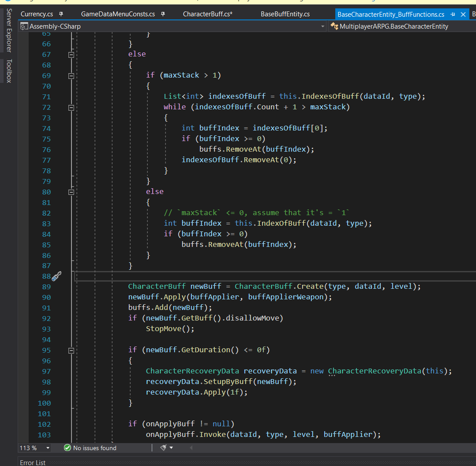Open the CharacterBuff.cs* tab
The image size is (476, 466).
click(208, 14)
